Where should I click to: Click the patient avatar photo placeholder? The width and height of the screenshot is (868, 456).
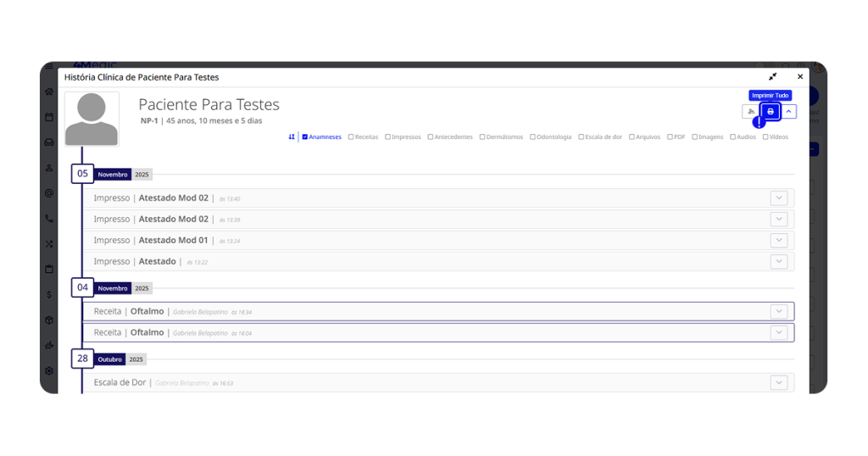point(92,120)
